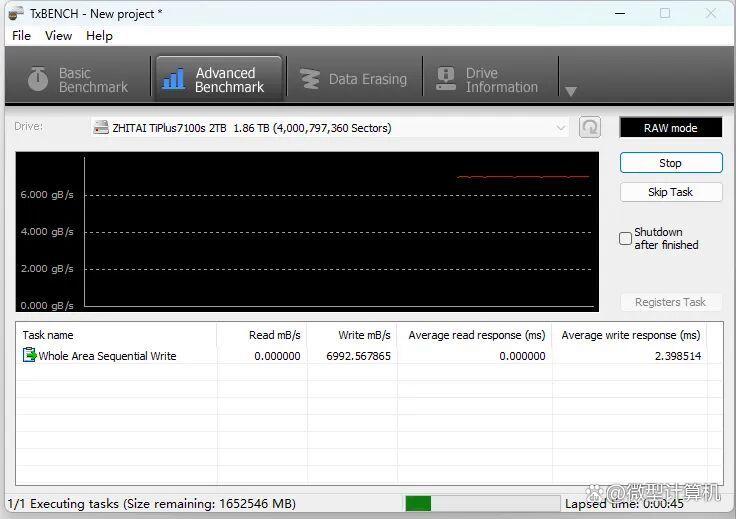Stop the running benchmark
Viewport: 736px width, 519px height.
(x=671, y=163)
